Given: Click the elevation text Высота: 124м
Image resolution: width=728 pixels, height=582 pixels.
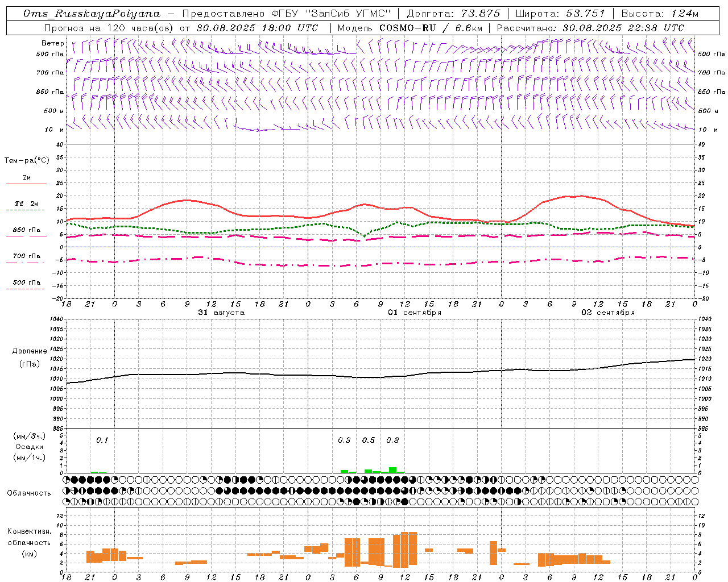Looking at the screenshot, I should click(x=660, y=14).
